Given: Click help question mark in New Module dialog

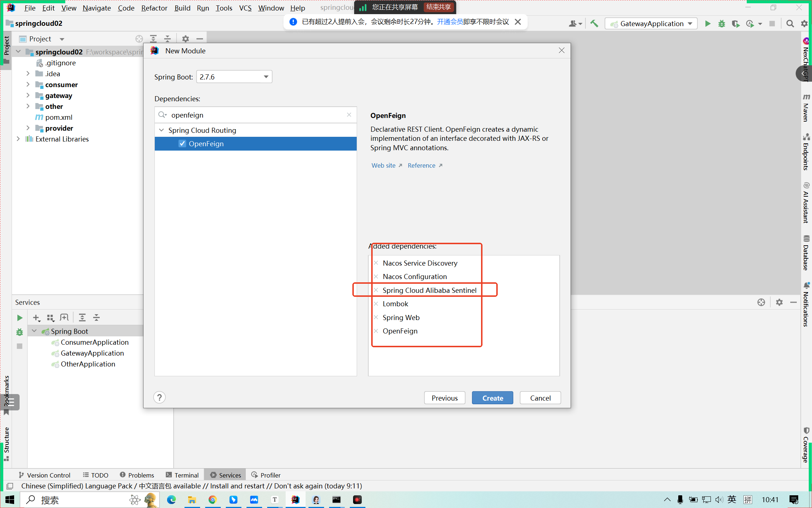Looking at the screenshot, I should [159, 398].
